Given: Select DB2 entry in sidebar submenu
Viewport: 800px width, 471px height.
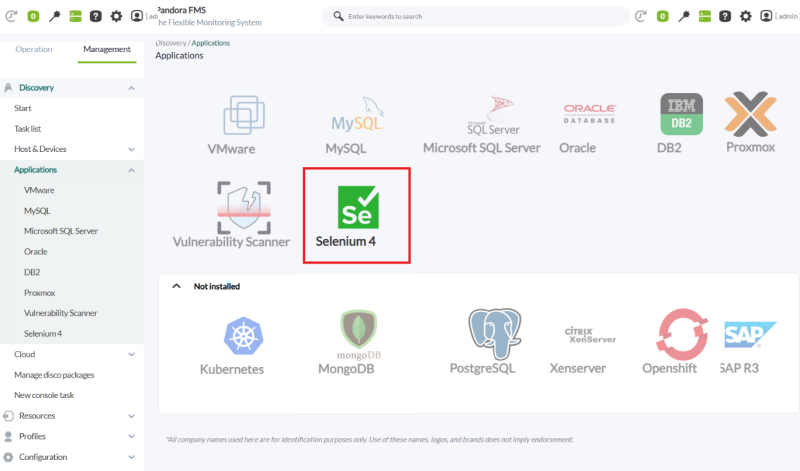Looking at the screenshot, I should [x=32, y=272].
